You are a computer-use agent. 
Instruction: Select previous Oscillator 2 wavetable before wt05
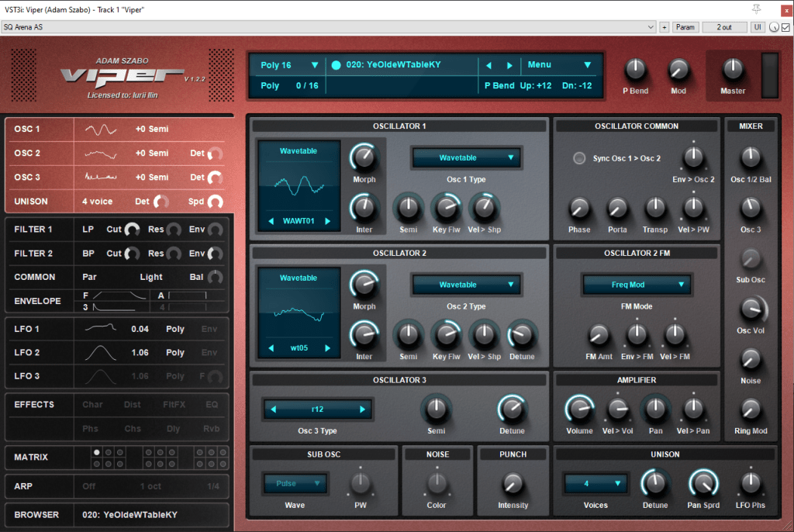pyautogui.click(x=271, y=348)
